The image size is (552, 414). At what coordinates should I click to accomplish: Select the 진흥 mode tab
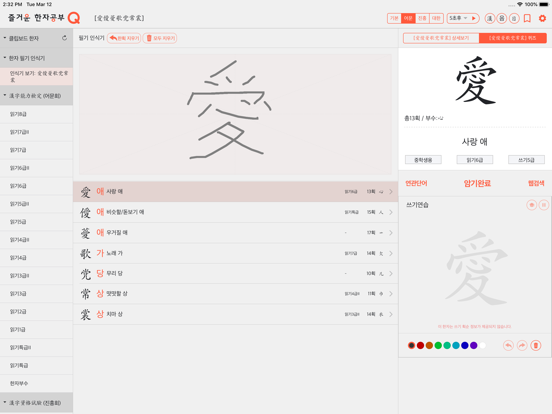point(422,18)
